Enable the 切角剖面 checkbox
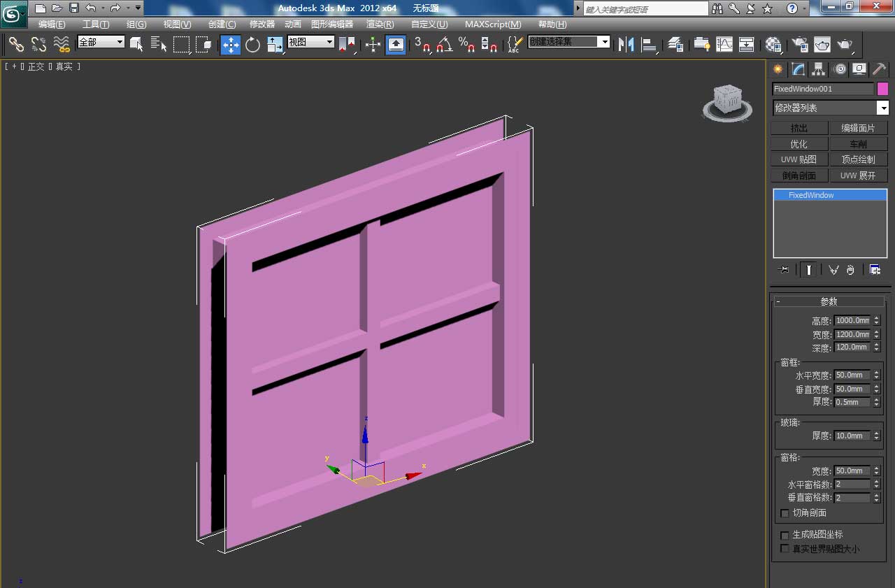 click(x=785, y=513)
